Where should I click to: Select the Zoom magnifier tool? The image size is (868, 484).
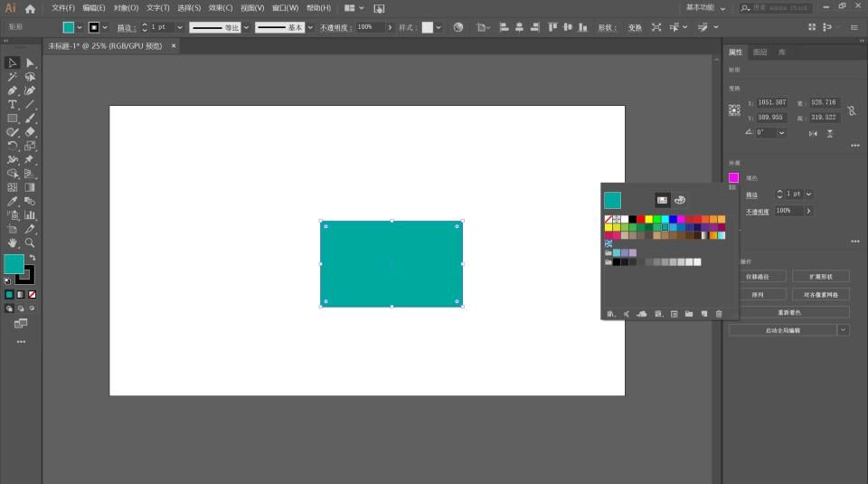(x=30, y=242)
